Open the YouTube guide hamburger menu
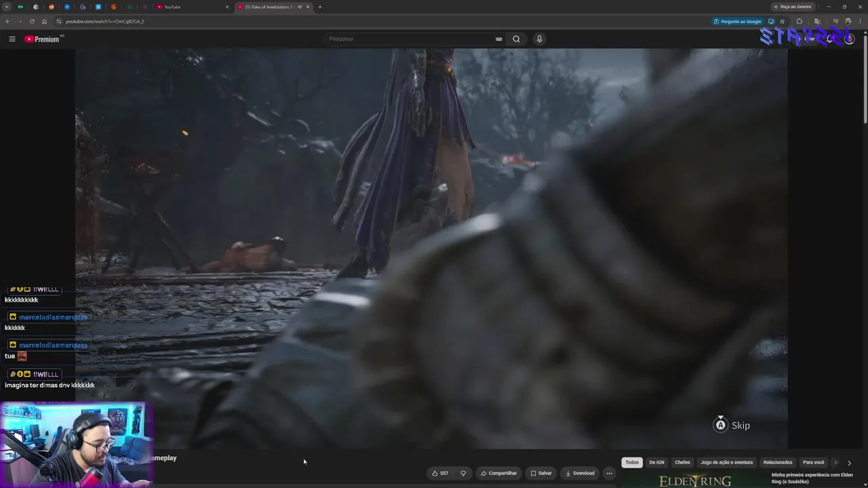This screenshot has width=868, height=488. pos(12,39)
